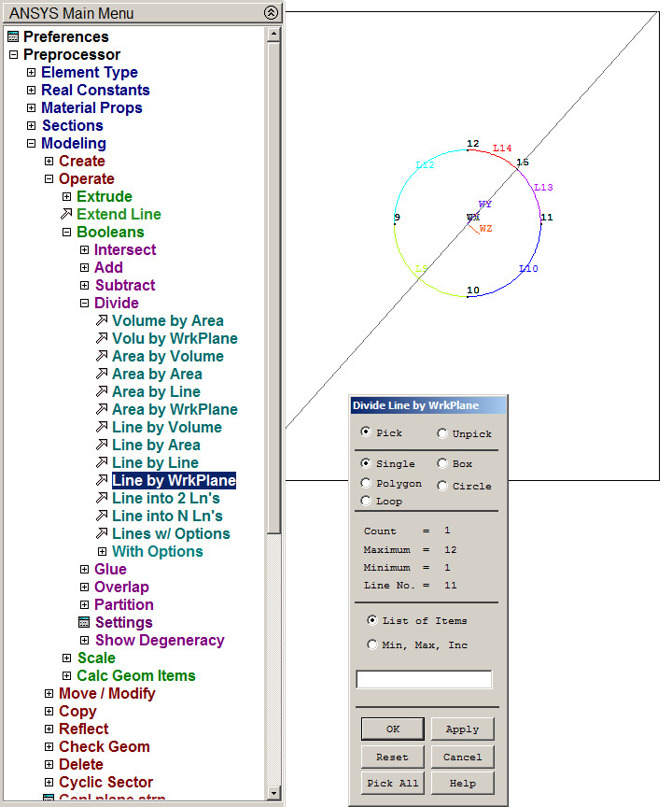Expand the Show Degeneracy branch
This screenshot has width=672, height=807.
tap(84, 640)
